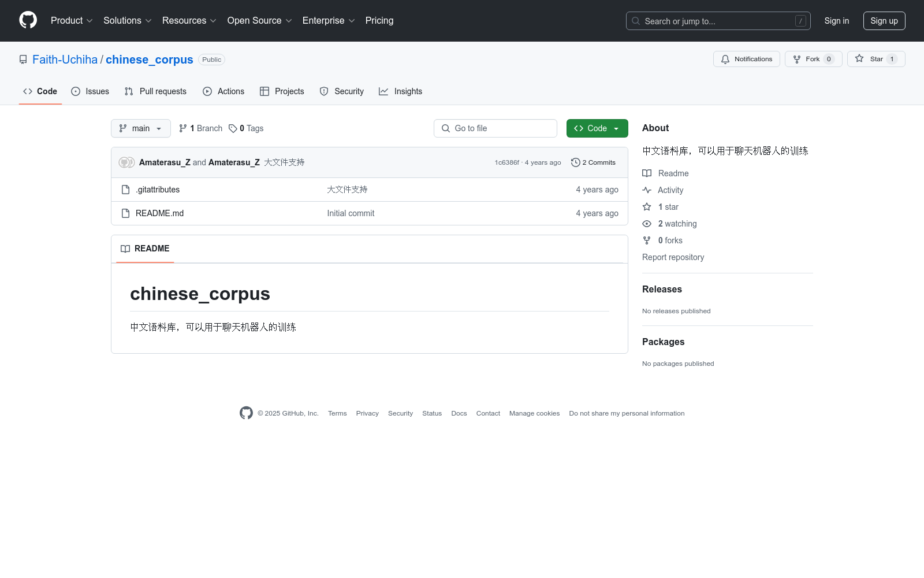Click the footer Privacy link
Screen dimensions: 924x578
(367, 413)
